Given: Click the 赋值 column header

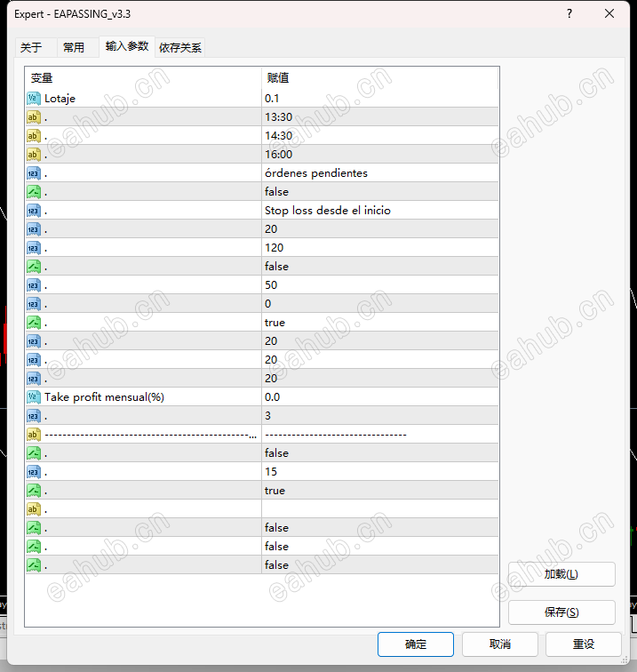Looking at the screenshot, I should [x=278, y=78].
